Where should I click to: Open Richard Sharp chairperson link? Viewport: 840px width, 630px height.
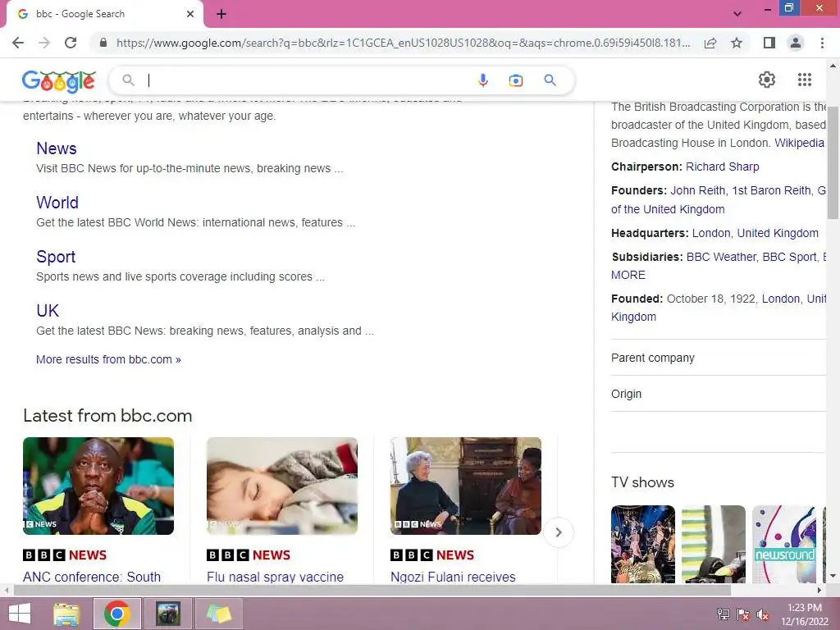coord(722,167)
